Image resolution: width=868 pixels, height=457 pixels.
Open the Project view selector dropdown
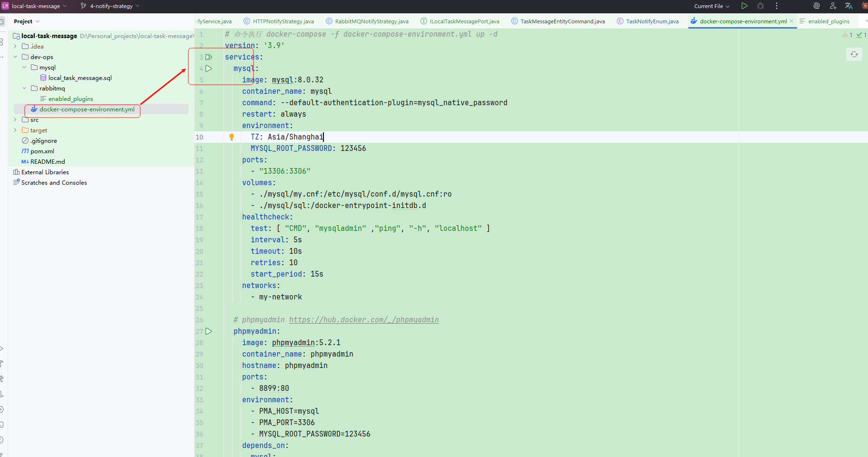[27, 21]
